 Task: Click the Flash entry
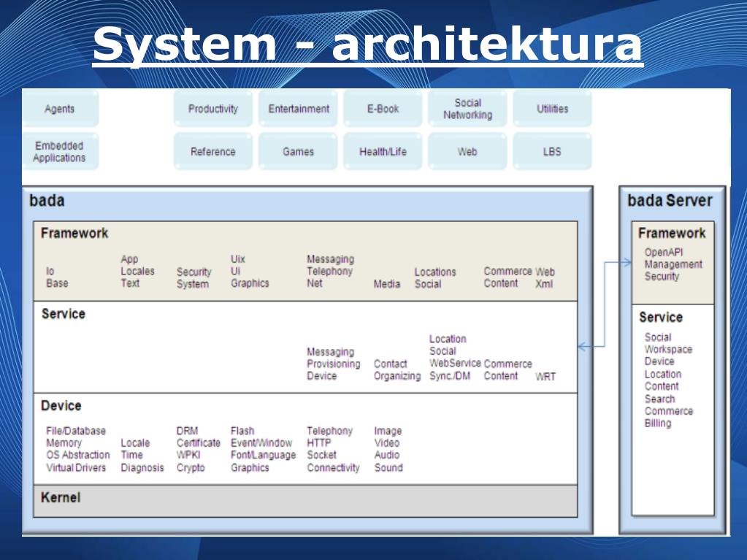[x=242, y=431]
